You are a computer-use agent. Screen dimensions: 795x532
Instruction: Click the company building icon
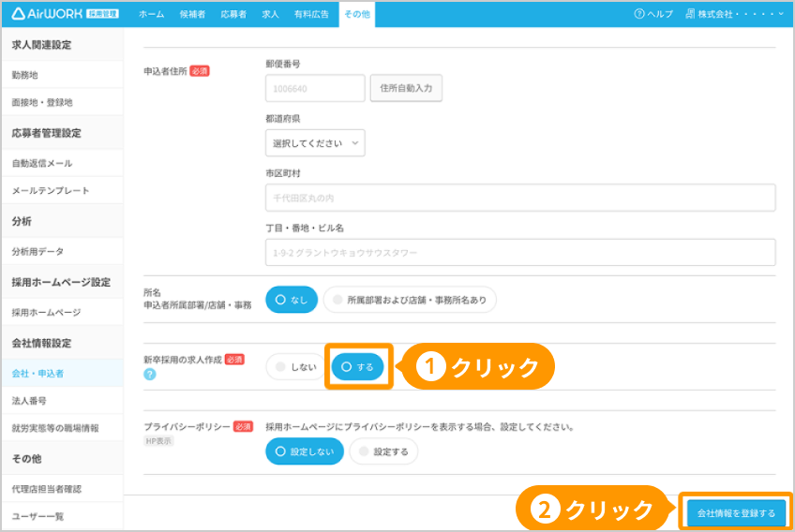pos(690,14)
